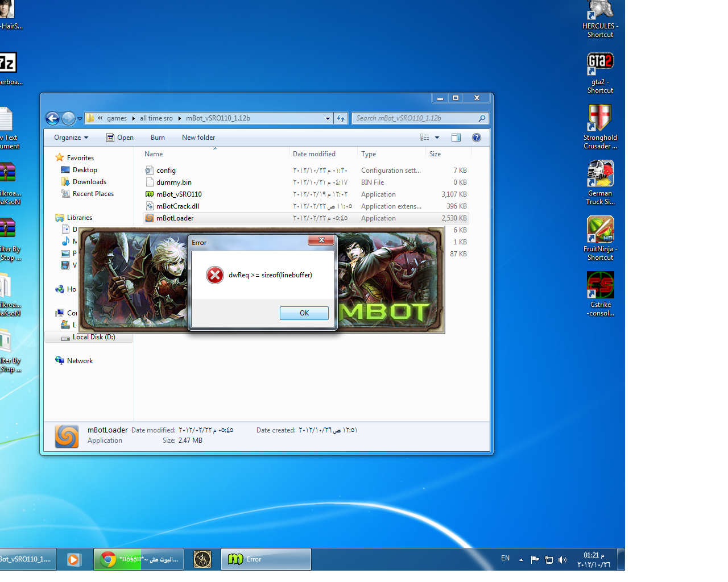Image resolution: width=728 pixels, height=582 pixels.
Task: Click OK in the Error dialog
Action: tap(304, 313)
